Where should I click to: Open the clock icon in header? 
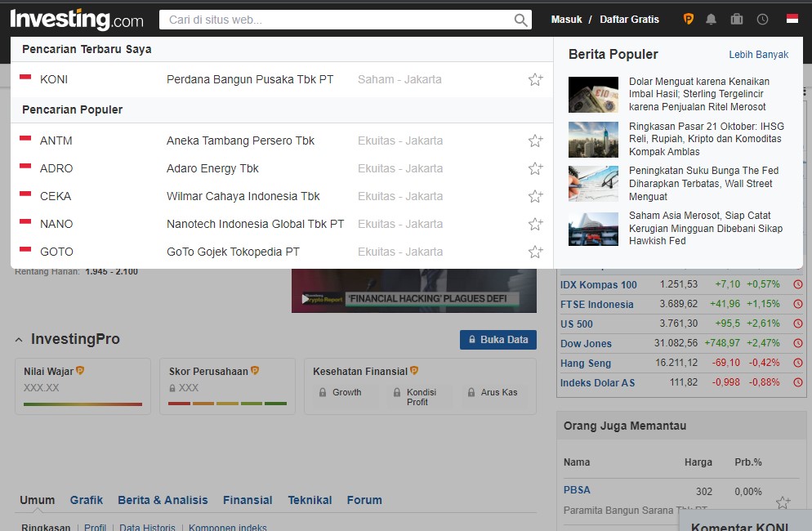(762, 19)
